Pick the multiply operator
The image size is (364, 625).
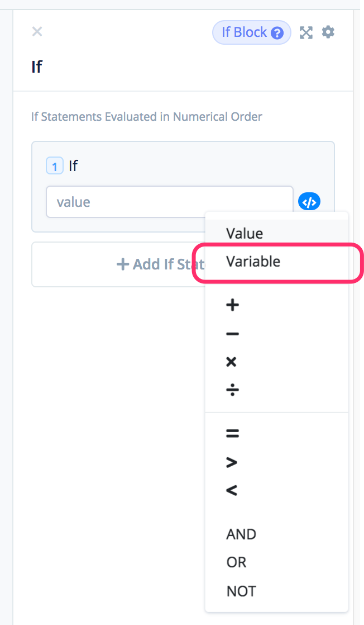(x=232, y=362)
